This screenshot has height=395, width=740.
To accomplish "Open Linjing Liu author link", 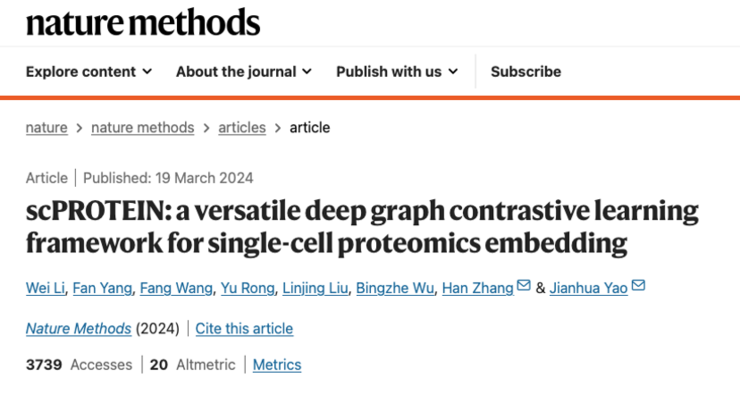I will 315,288.
